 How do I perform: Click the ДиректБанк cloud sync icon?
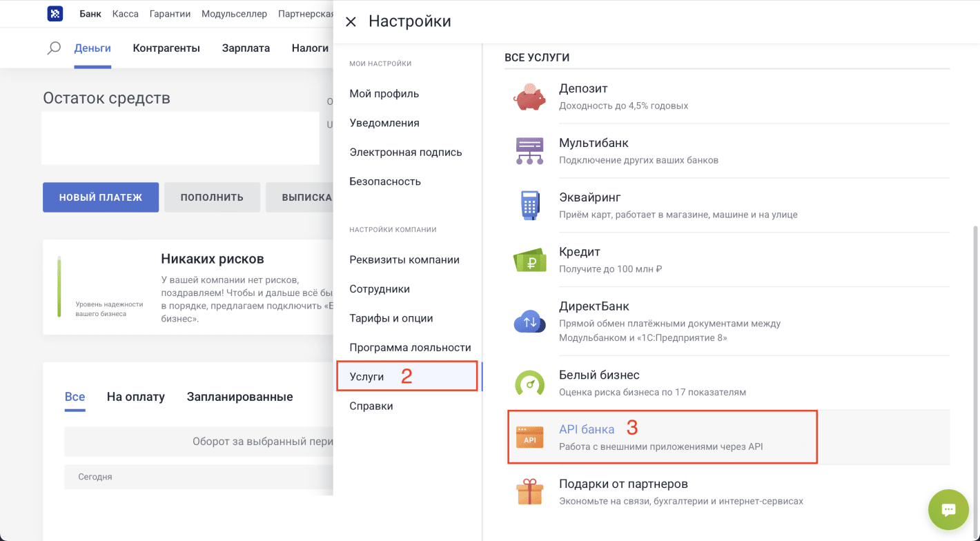[x=529, y=321]
